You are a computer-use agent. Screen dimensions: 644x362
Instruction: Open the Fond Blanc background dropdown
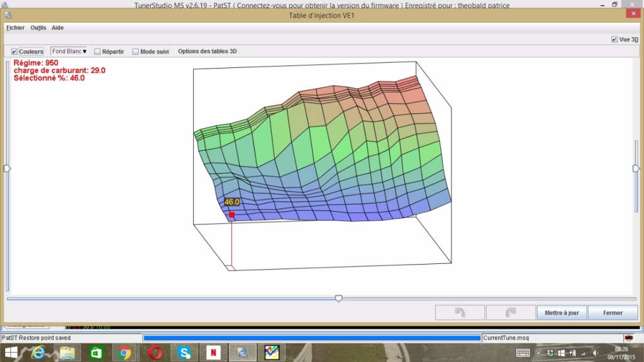[69, 52]
